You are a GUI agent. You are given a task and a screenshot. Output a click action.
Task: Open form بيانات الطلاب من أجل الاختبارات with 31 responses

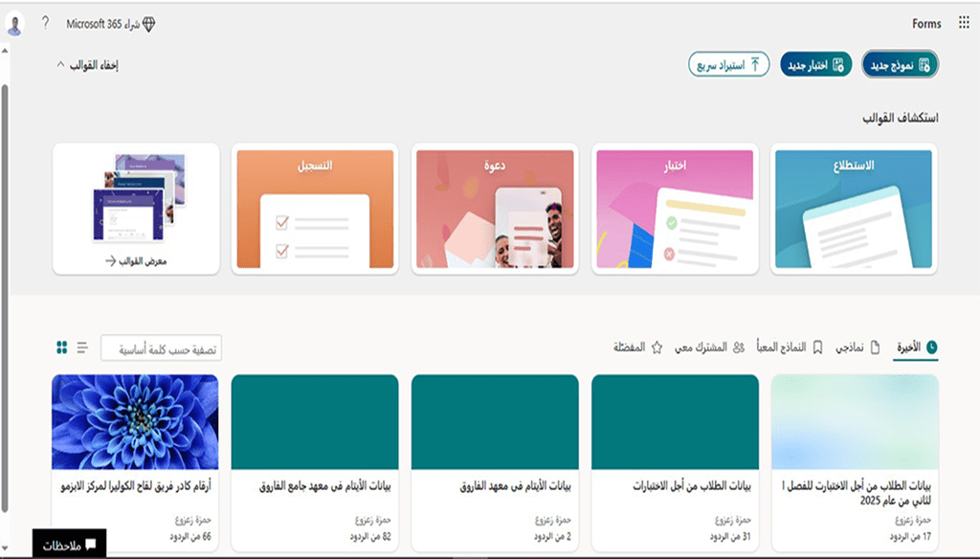click(x=675, y=462)
